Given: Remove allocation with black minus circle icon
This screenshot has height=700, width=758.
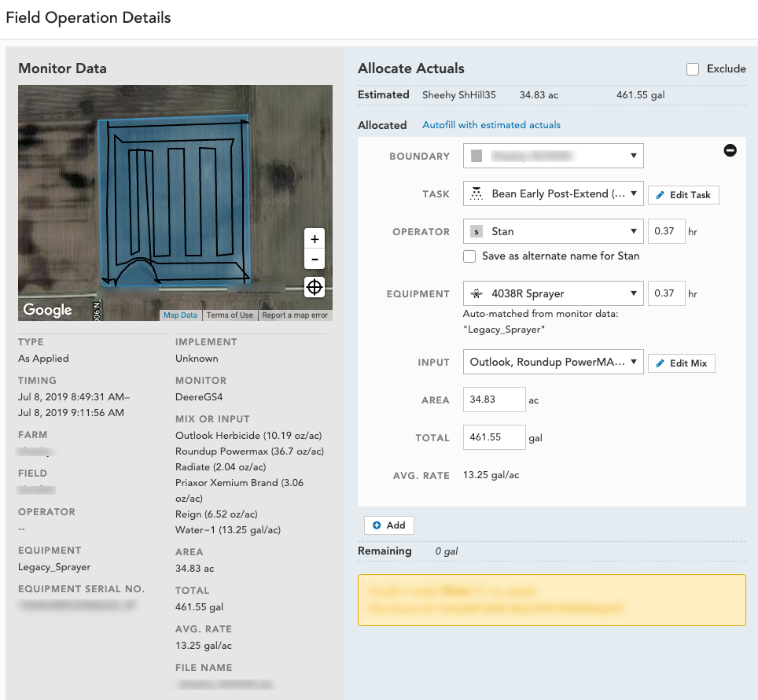Looking at the screenshot, I should [730, 150].
